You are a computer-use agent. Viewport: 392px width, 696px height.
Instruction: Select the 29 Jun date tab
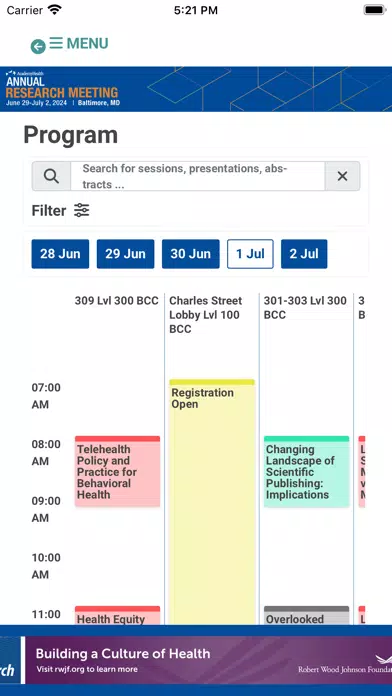(x=126, y=254)
